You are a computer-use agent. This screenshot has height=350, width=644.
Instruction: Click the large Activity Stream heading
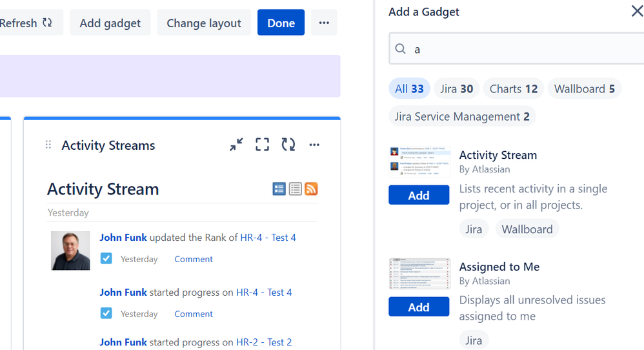[103, 189]
